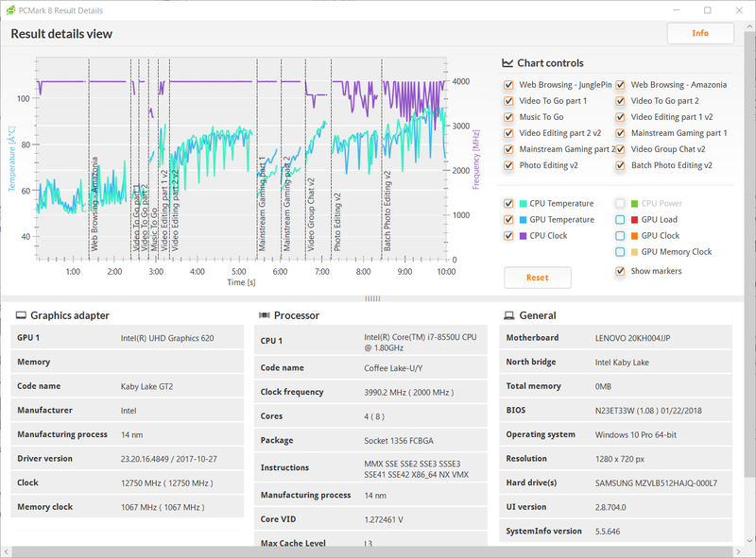Viewport: 756px width, 558px height.
Task: Disable the Music To Go series
Action: (x=508, y=117)
